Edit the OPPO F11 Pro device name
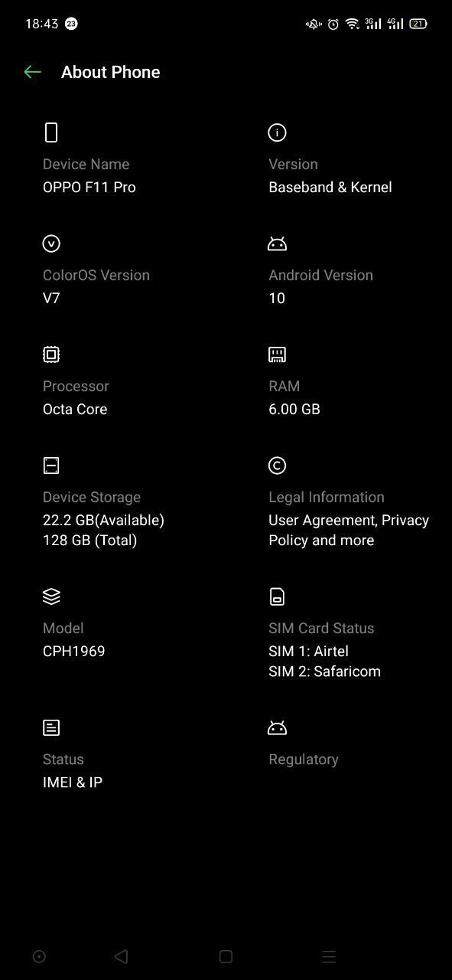 pos(89,187)
